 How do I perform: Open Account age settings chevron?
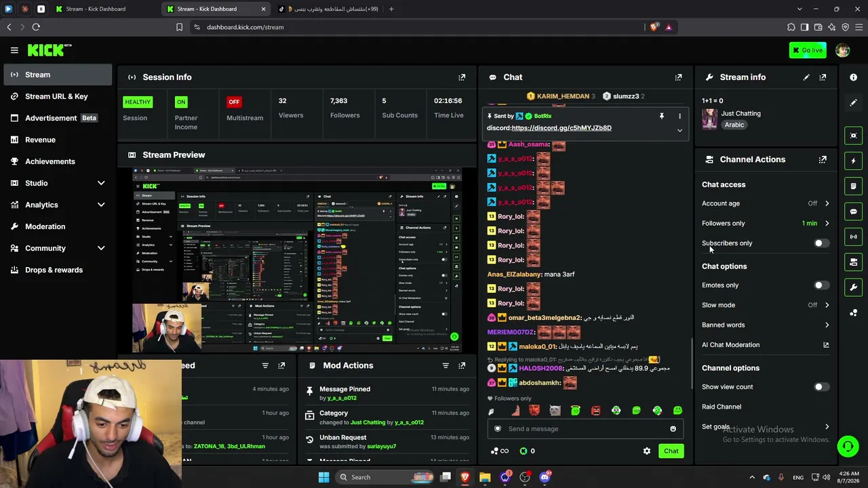coord(827,203)
